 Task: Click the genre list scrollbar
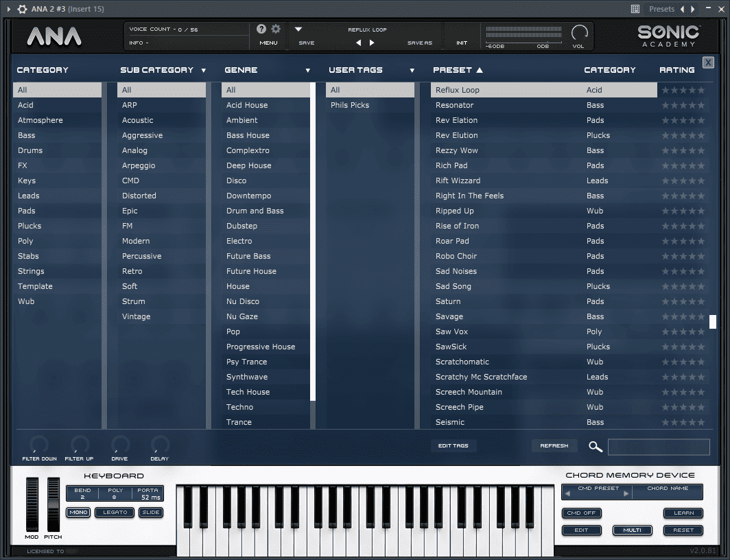coord(313,242)
